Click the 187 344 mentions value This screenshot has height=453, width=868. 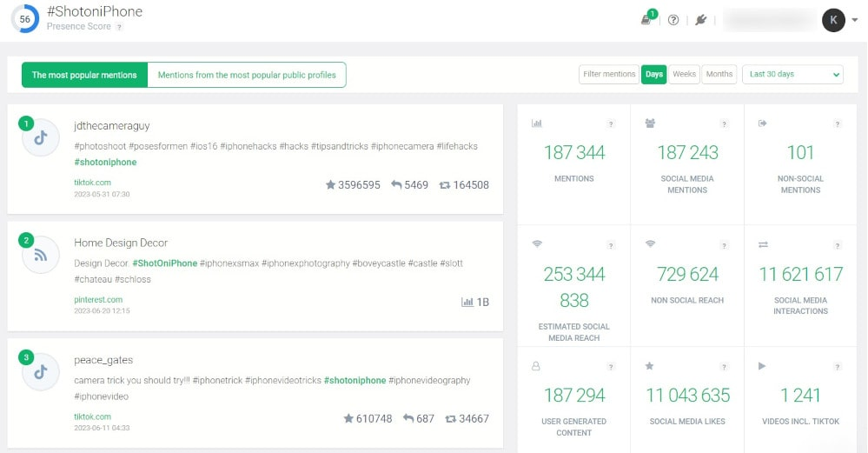point(574,152)
